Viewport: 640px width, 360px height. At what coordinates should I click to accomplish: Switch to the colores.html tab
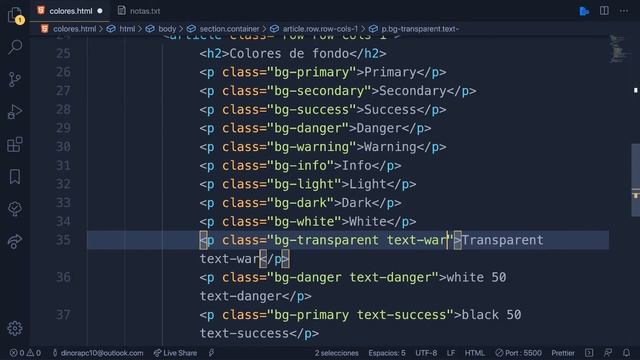click(70, 11)
